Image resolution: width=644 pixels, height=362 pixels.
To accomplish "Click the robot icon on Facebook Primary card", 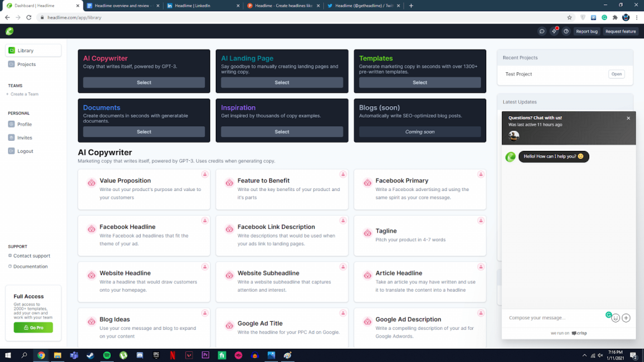I will tap(367, 183).
